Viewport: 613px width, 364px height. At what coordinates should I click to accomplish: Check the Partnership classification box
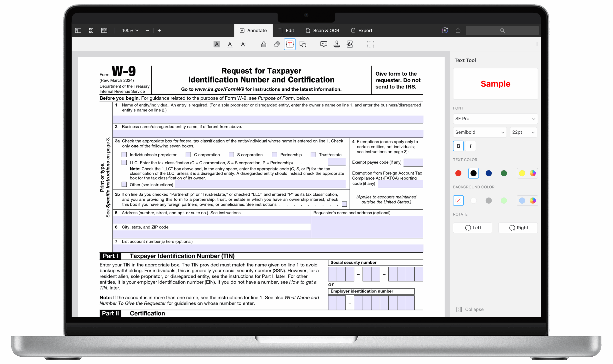coord(274,154)
